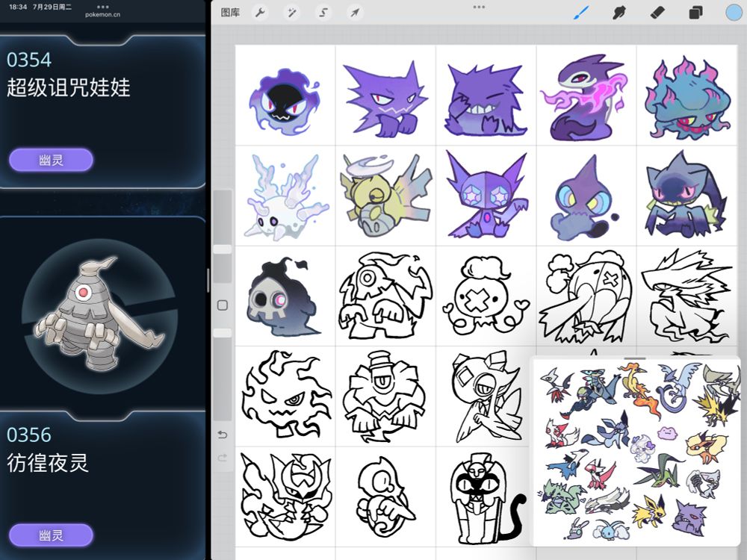The image size is (747, 560).
Task: Open the light blue color swatch
Action: tap(734, 13)
